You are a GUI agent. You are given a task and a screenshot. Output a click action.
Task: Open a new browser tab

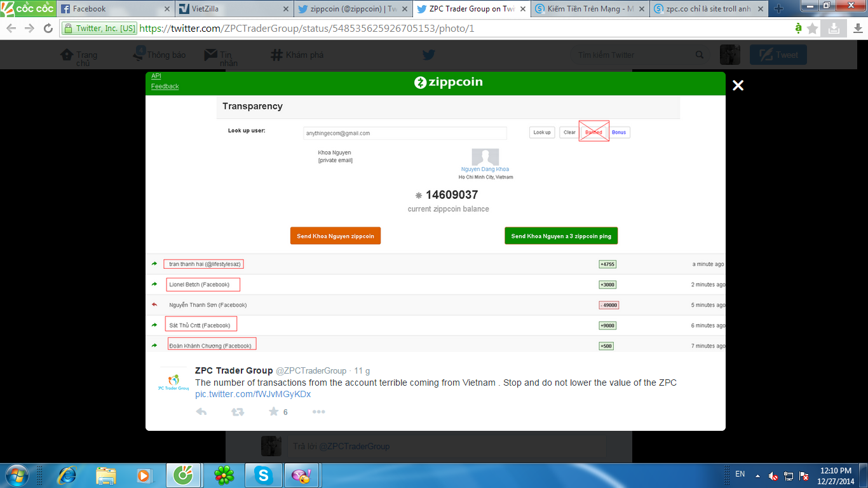(778, 9)
